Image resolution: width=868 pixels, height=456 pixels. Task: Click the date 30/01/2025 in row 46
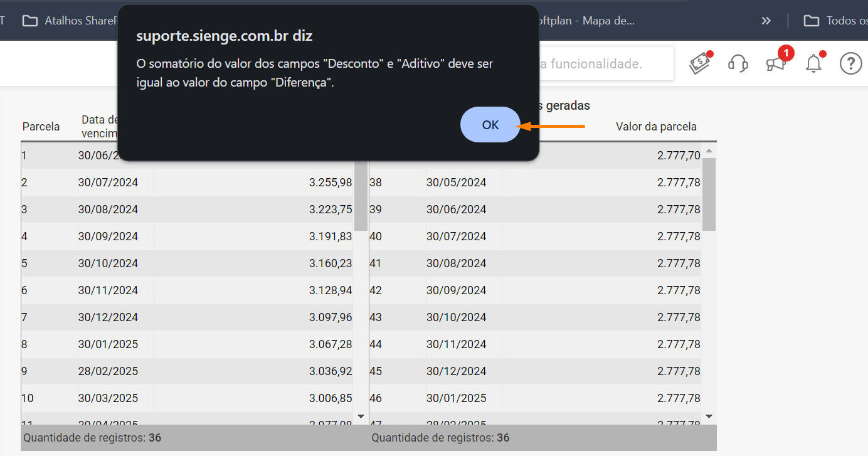(x=457, y=398)
